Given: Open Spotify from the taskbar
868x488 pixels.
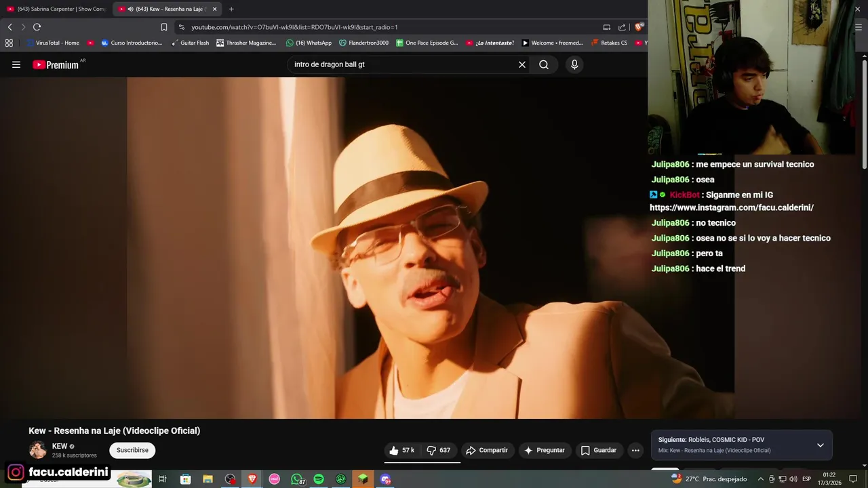Looking at the screenshot, I should [x=319, y=479].
